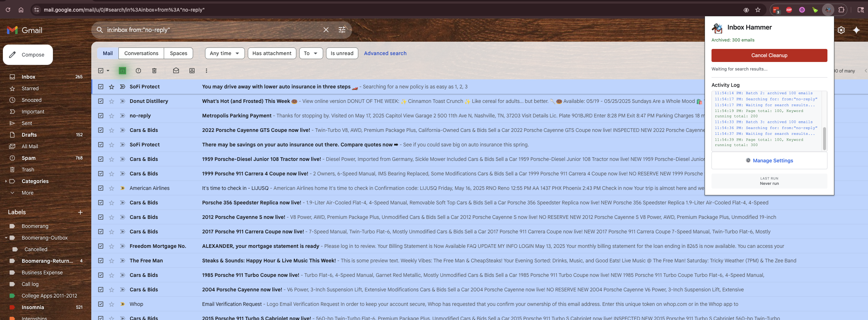Click the Mark as read envelope icon
Viewport: 868px width, 320px height.
pyautogui.click(x=176, y=71)
